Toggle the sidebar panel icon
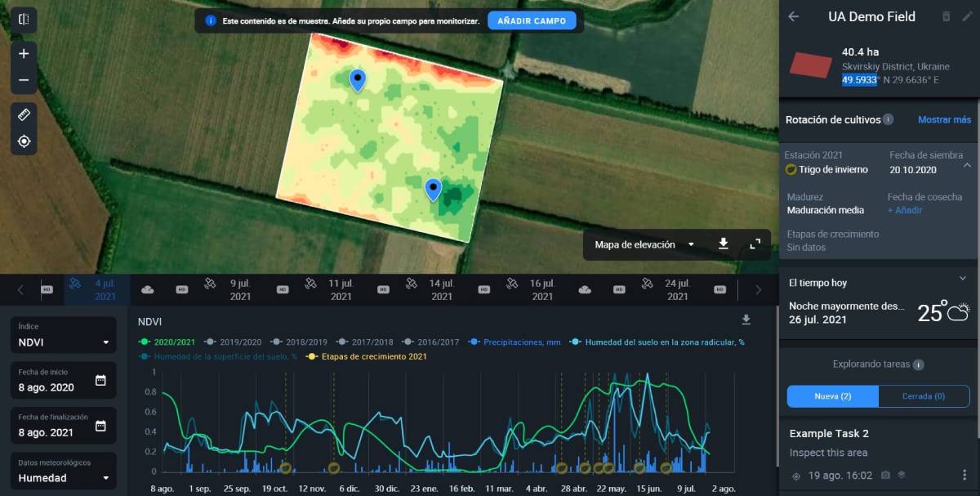Screen dimensions: 980x496 (24, 19)
